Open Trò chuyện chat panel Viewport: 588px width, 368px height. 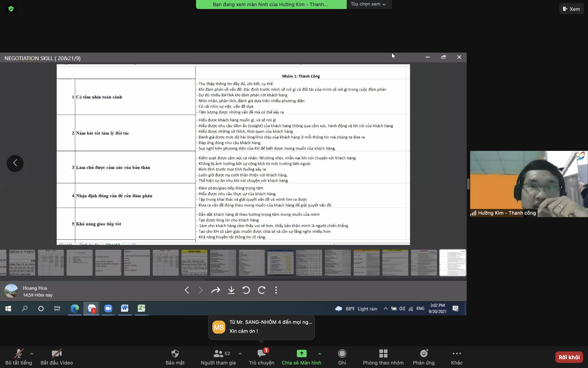click(262, 357)
